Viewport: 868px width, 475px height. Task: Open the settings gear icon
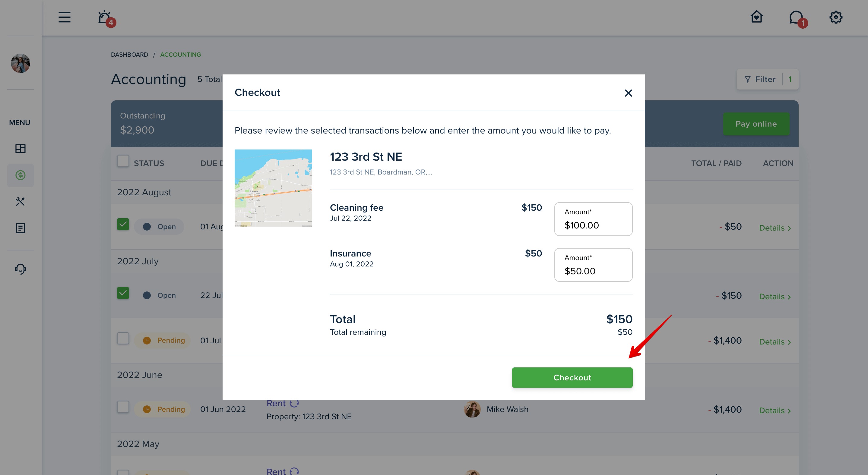(x=836, y=17)
